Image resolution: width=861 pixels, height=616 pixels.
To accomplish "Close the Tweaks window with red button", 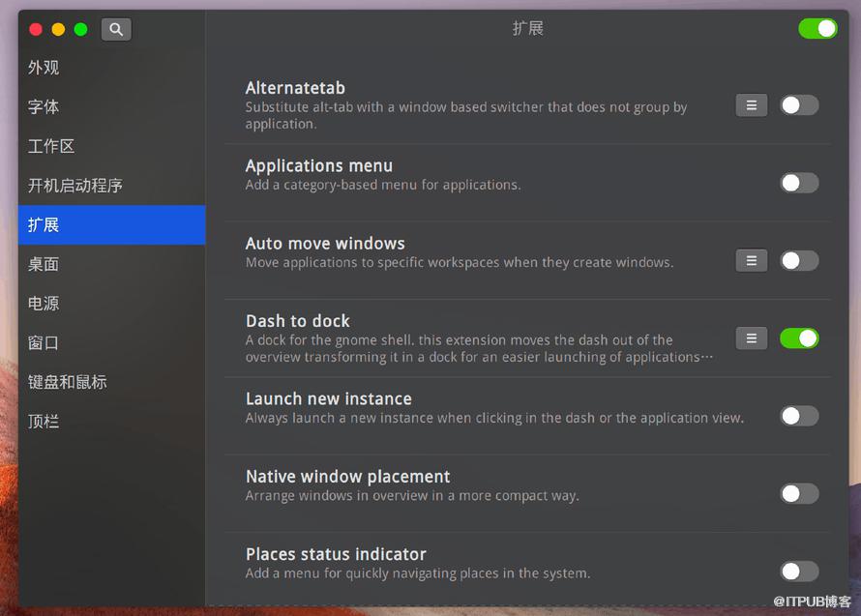I will tap(36, 29).
